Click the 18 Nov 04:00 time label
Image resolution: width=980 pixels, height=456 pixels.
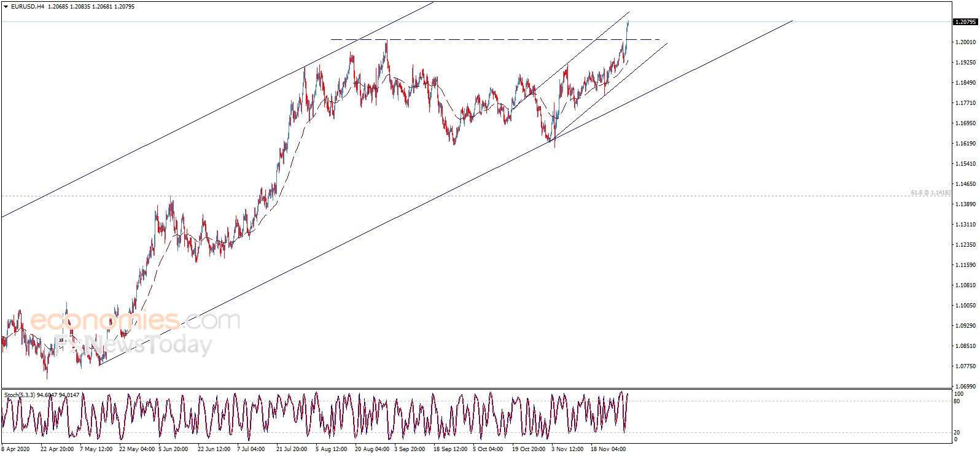click(609, 449)
